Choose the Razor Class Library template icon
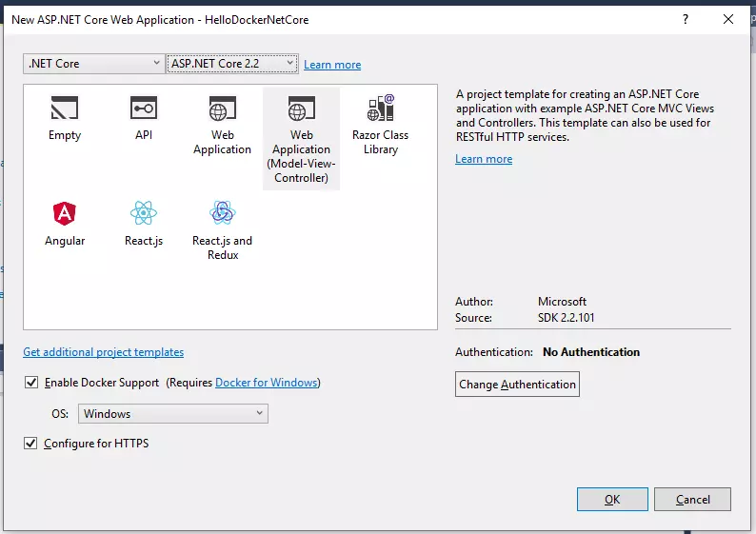Viewport: 756px width, 534px height. pos(381,108)
